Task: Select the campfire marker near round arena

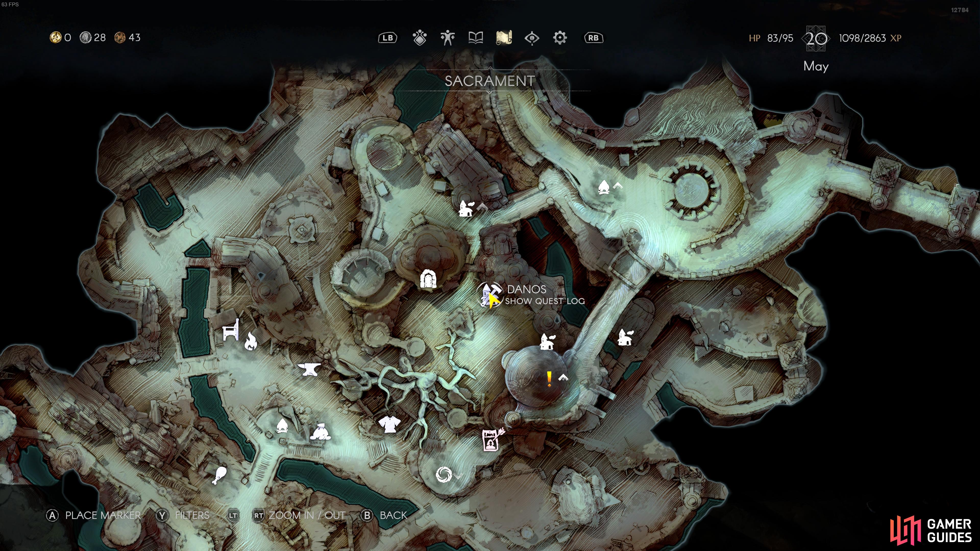Action: (x=604, y=187)
